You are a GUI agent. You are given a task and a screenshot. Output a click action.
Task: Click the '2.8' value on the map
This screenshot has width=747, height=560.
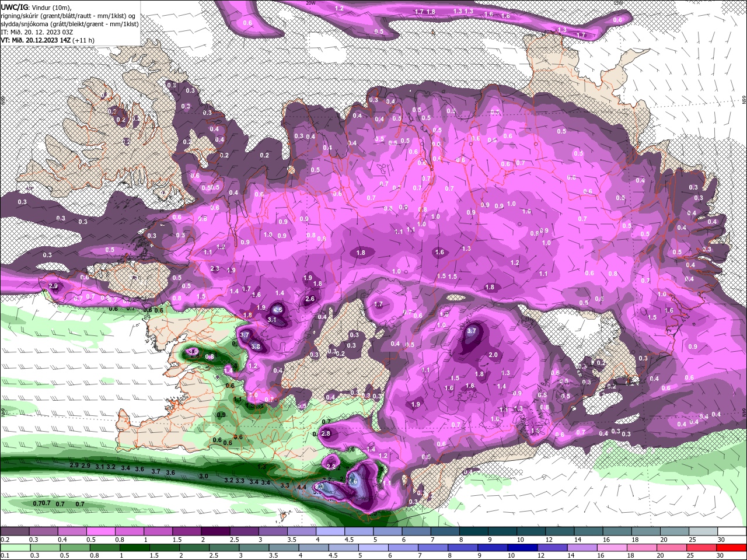(x=326, y=433)
